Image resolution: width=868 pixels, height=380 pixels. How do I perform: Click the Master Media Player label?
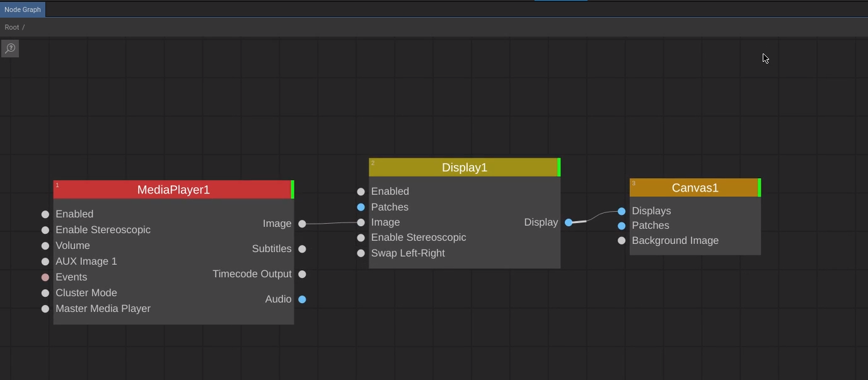tap(103, 309)
